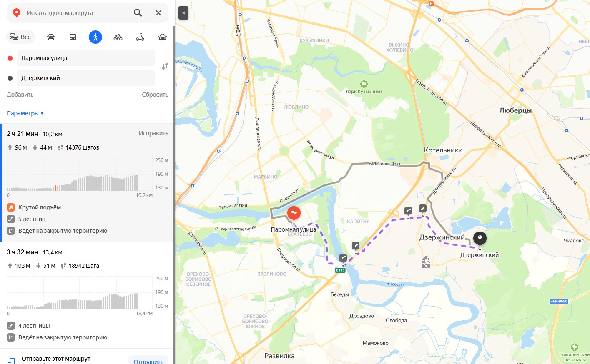The width and height of the screenshot is (590, 364).
Task: Select the car route mode icon
Action: coord(51,37)
